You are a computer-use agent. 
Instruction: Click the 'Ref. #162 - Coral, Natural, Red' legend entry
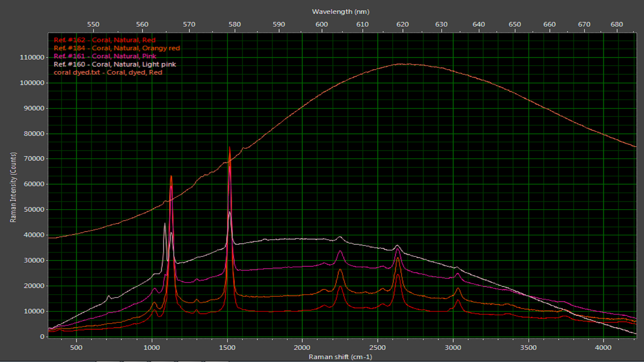tap(104, 40)
